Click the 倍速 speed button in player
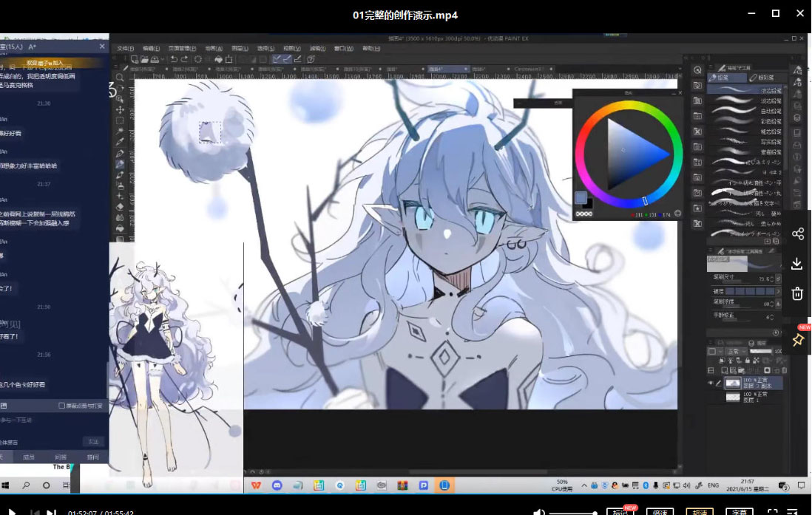Image resolution: width=812 pixels, height=515 pixels. point(660,512)
